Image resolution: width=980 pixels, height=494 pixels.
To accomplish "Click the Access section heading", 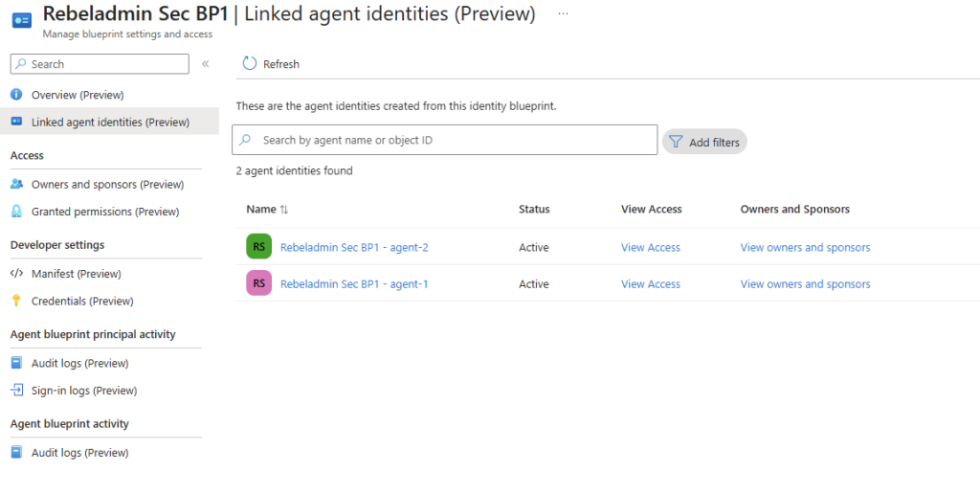I will coord(27,156).
